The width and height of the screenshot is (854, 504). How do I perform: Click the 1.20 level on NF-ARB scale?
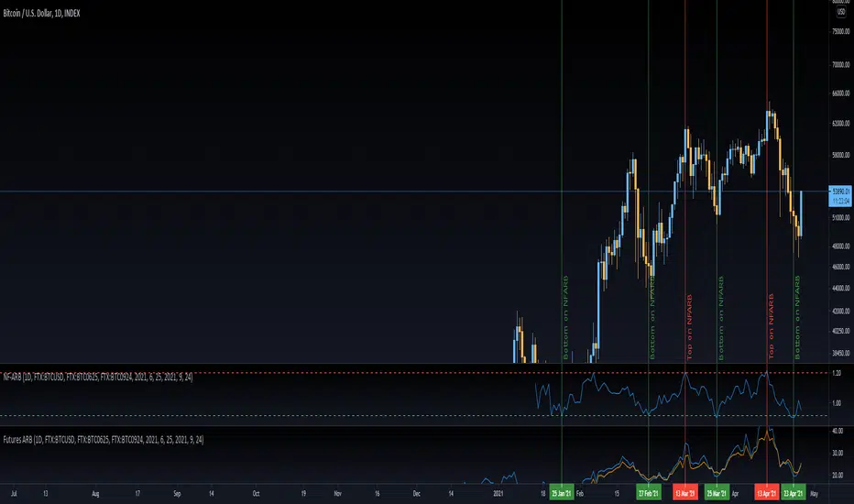838,373
